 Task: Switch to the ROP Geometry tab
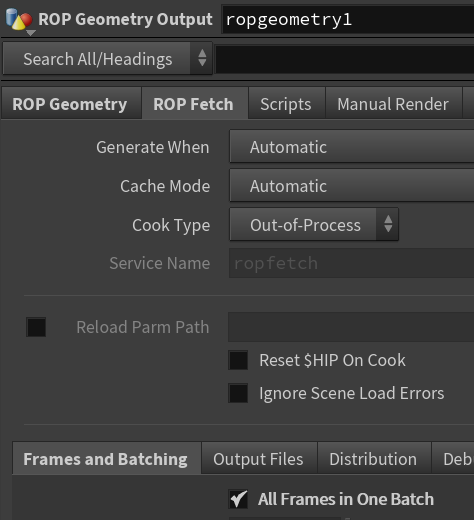tap(70, 104)
